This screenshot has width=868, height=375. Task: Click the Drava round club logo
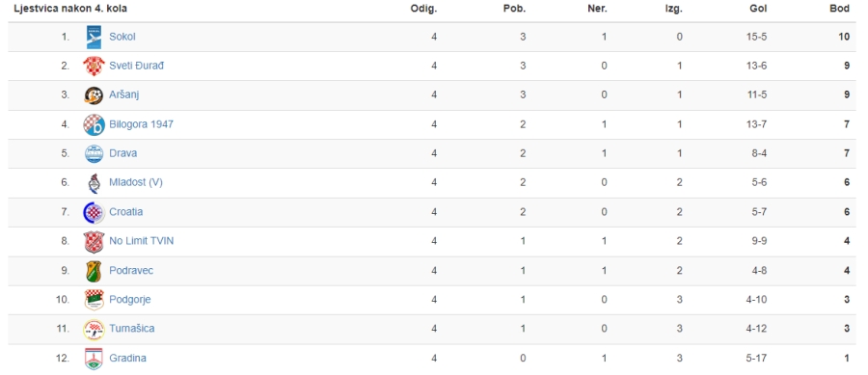pos(95,154)
